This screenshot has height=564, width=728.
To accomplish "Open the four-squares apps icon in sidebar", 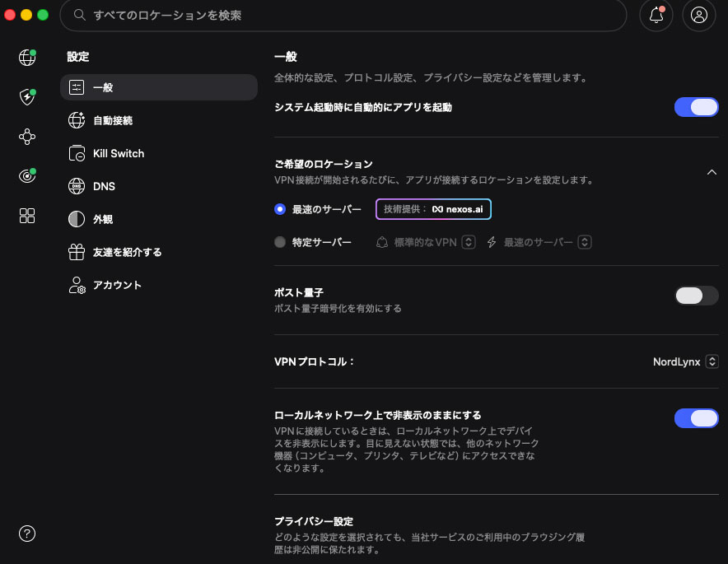I will (x=27, y=216).
